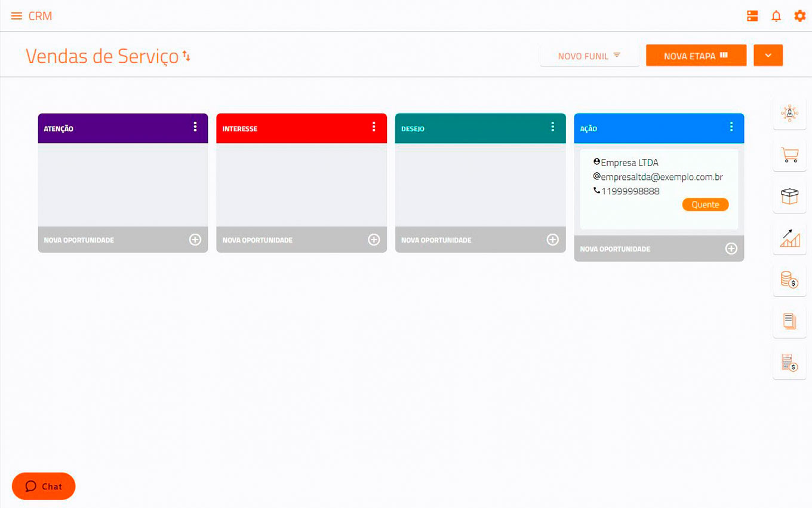Click the calculator with dollar sidebar icon
The width and height of the screenshot is (812, 508).
pos(789,362)
